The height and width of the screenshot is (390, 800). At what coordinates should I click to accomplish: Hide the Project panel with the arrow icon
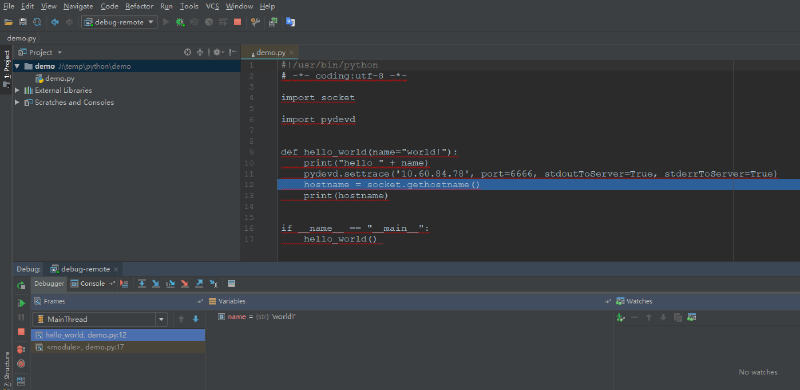coord(233,52)
